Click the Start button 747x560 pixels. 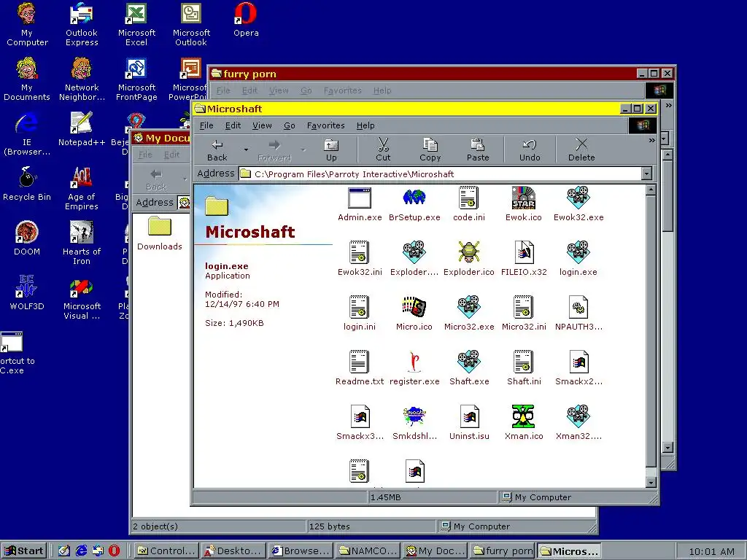click(x=25, y=551)
